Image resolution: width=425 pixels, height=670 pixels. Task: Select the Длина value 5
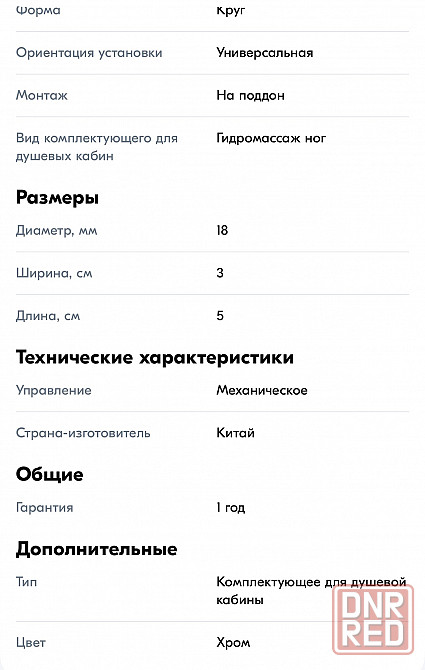point(220,316)
